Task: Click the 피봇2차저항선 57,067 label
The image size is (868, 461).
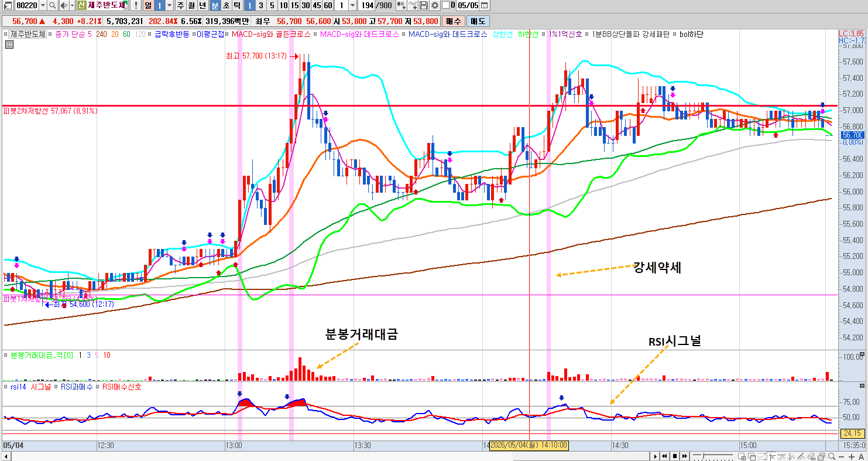Action: point(50,110)
